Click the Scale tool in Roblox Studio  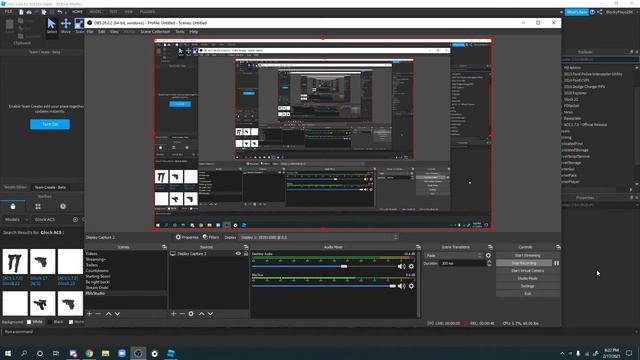click(79, 26)
